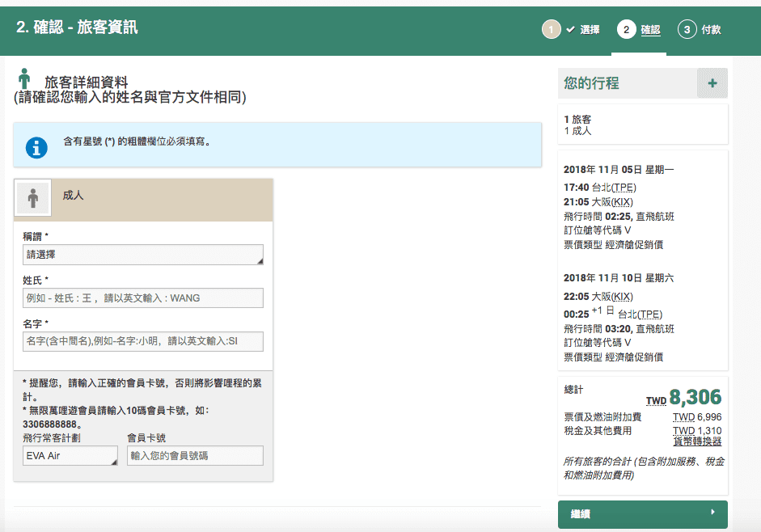Click the 21:05 arrival KIX airport code

622,202
